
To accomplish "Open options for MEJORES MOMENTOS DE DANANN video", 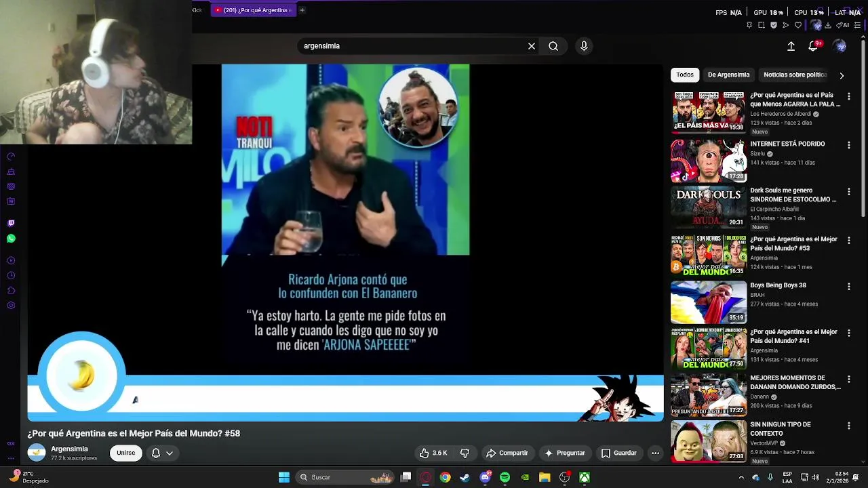I will click(x=848, y=380).
